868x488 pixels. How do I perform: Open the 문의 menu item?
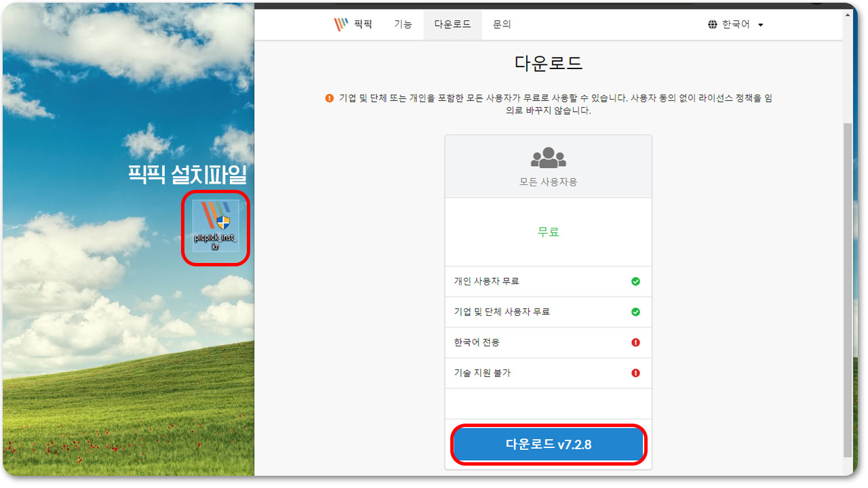502,24
